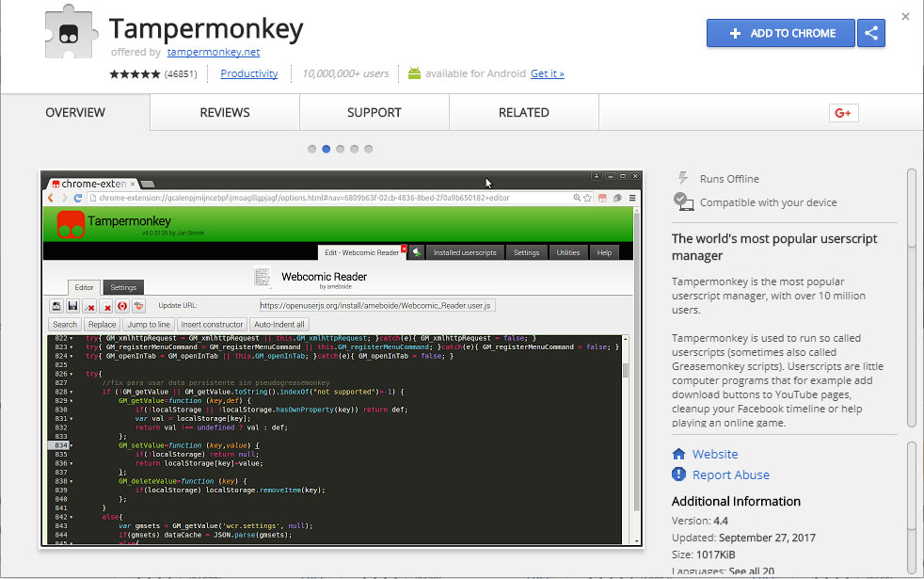Click the red Tampermonkey logo in green header
Screen dimensions: 924x579
click(x=71, y=224)
